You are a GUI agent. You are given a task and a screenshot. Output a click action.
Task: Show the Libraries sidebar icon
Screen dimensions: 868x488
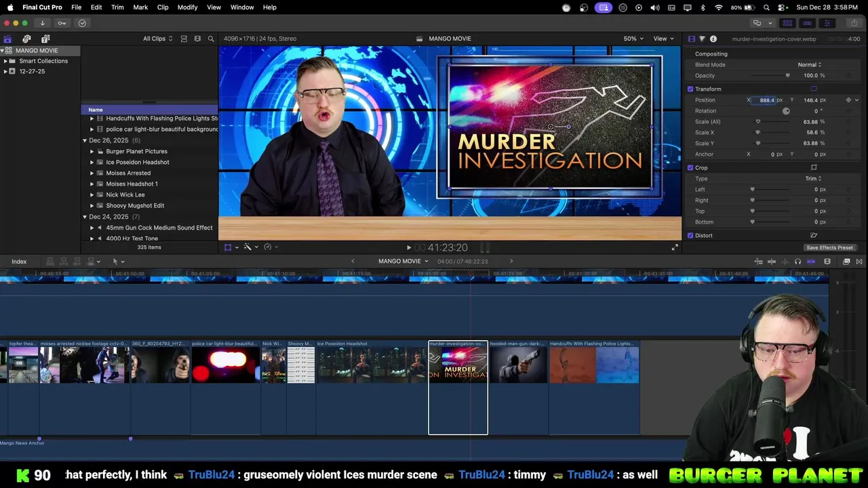pos(7,39)
